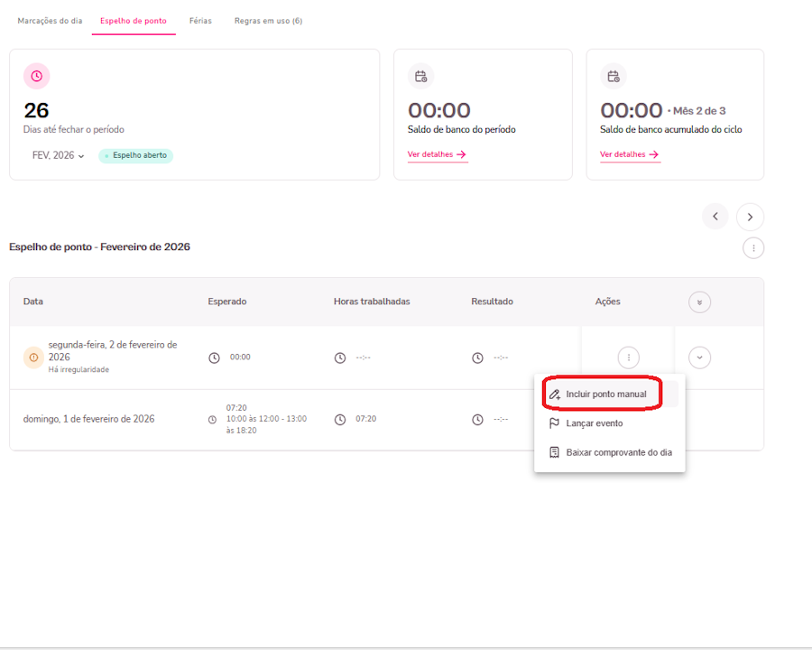This screenshot has width=812, height=650.
Task: Open the Regras em uso (6) tab
Action: (x=268, y=21)
